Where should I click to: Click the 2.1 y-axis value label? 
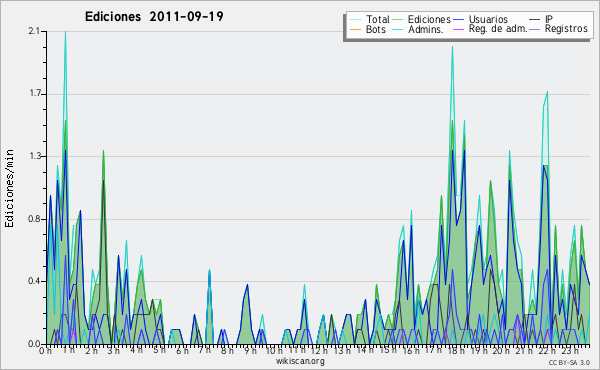pyautogui.click(x=34, y=31)
